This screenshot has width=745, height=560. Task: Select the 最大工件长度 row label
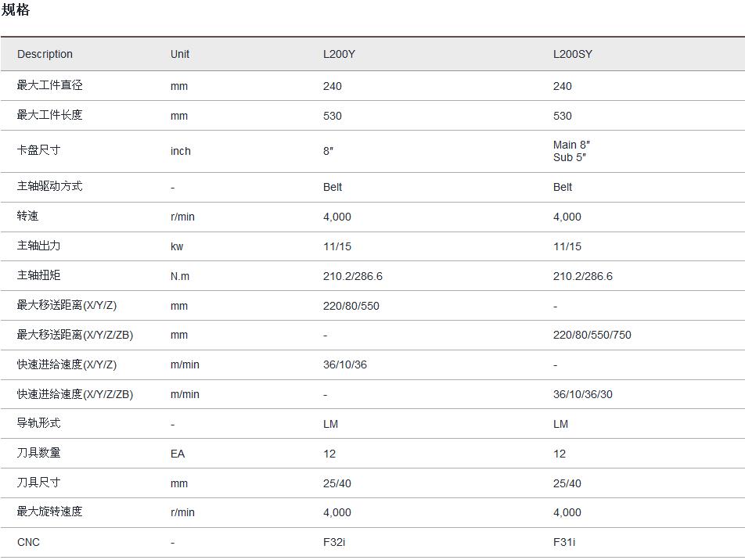49,115
